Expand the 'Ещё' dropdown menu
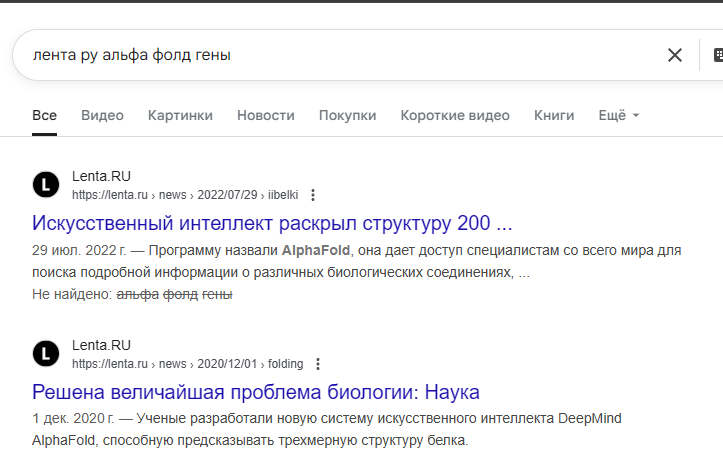The width and height of the screenshot is (723, 449). pos(619,115)
